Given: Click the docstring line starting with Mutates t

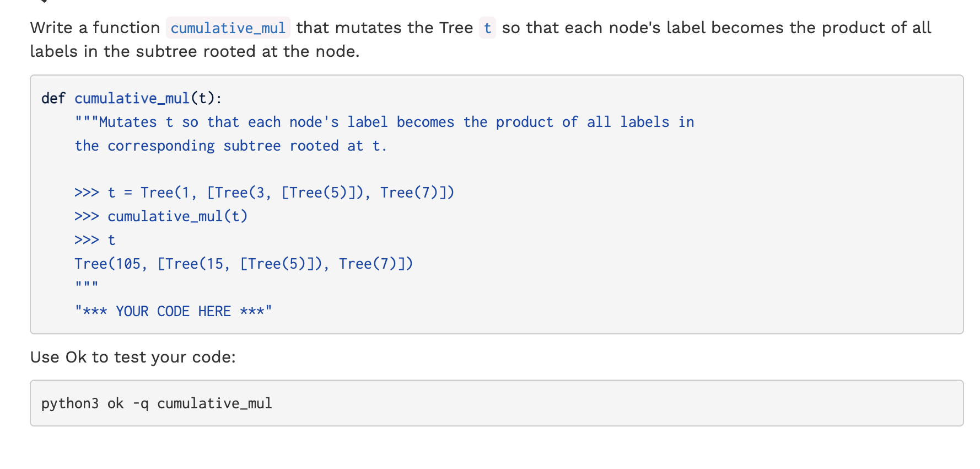Looking at the screenshot, I should [x=384, y=122].
